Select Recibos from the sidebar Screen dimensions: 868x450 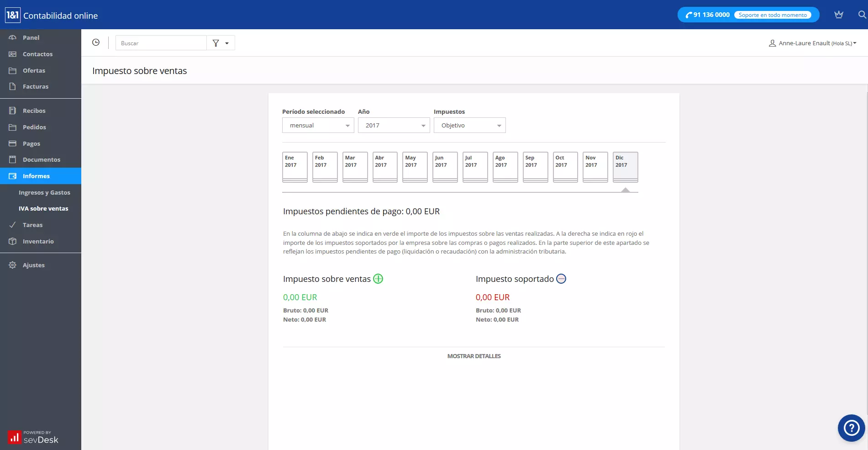[34, 111]
